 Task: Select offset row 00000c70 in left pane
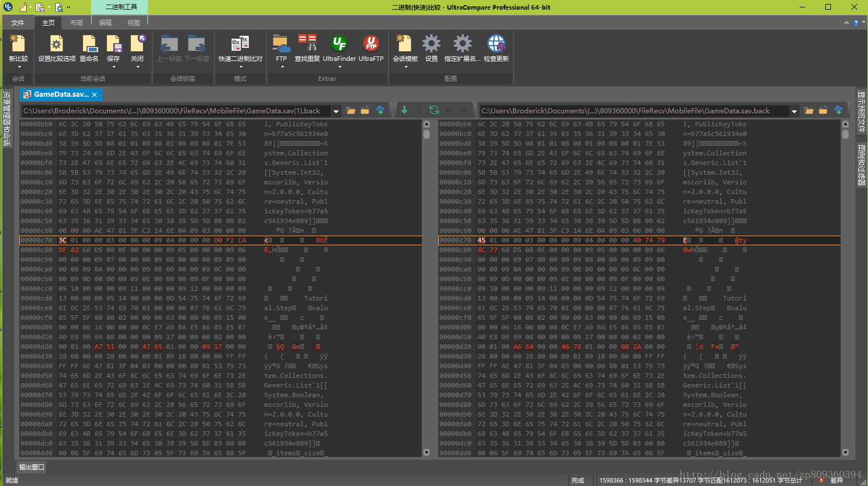221,240
